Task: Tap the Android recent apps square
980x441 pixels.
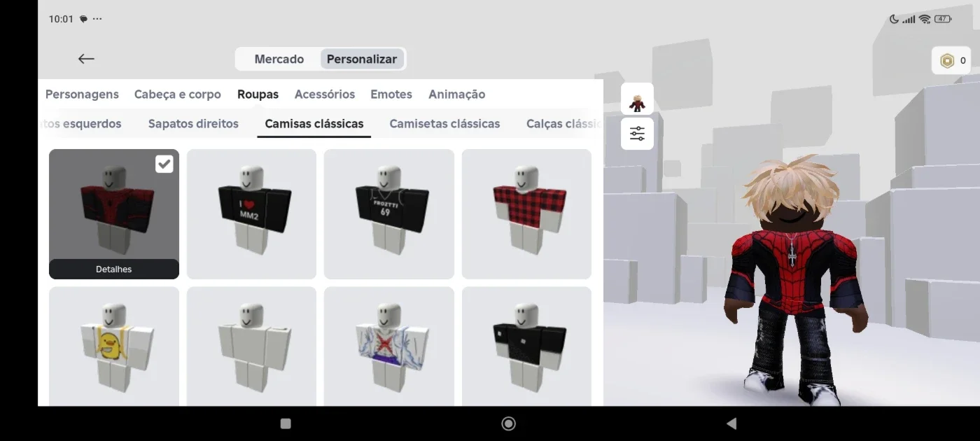Action: point(286,423)
